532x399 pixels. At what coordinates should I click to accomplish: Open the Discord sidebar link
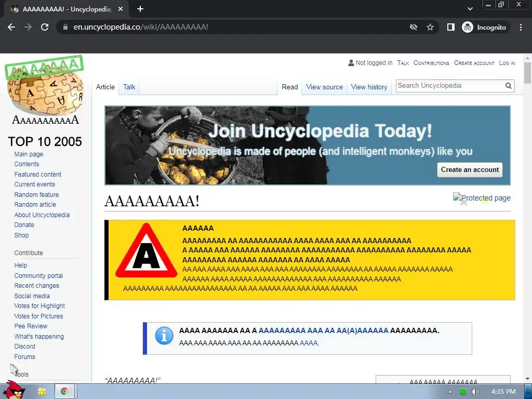(x=24, y=347)
